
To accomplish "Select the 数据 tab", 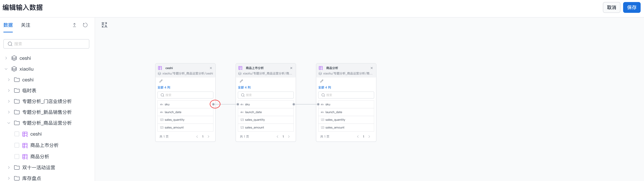I will click(8, 25).
